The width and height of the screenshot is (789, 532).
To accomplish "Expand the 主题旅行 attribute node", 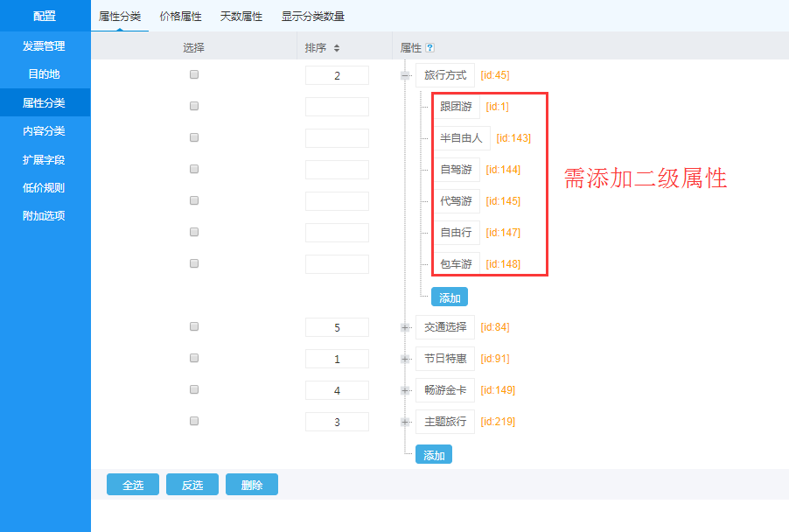I will pos(405,422).
